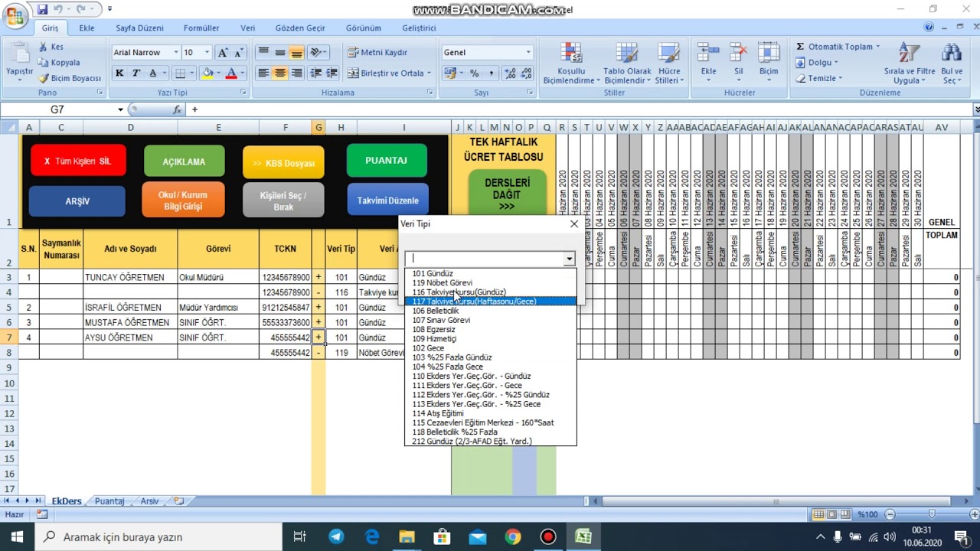
Task: Apply the red font color swatch
Action: [231, 73]
